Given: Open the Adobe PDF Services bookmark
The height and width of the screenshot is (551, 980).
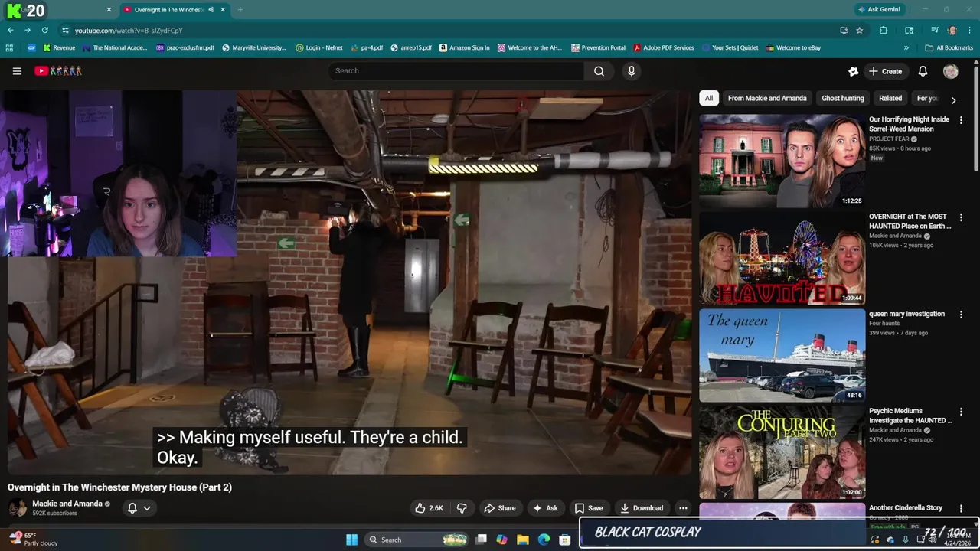Looking at the screenshot, I should click(x=663, y=47).
